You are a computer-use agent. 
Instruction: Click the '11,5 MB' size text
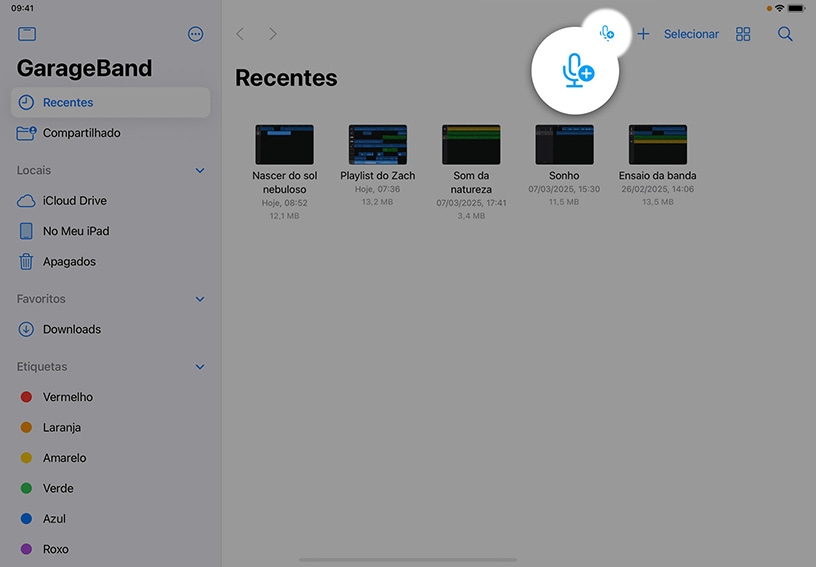click(564, 202)
